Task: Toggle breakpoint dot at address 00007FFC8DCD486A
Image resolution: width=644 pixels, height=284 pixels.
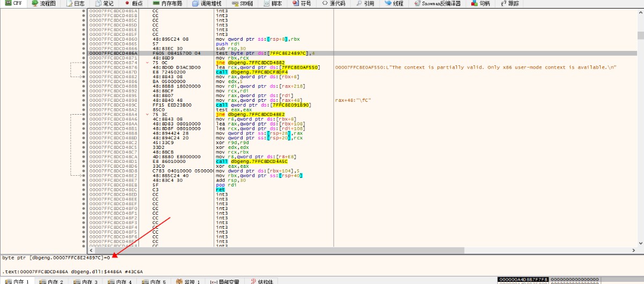Action: click(x=83, y=53)
